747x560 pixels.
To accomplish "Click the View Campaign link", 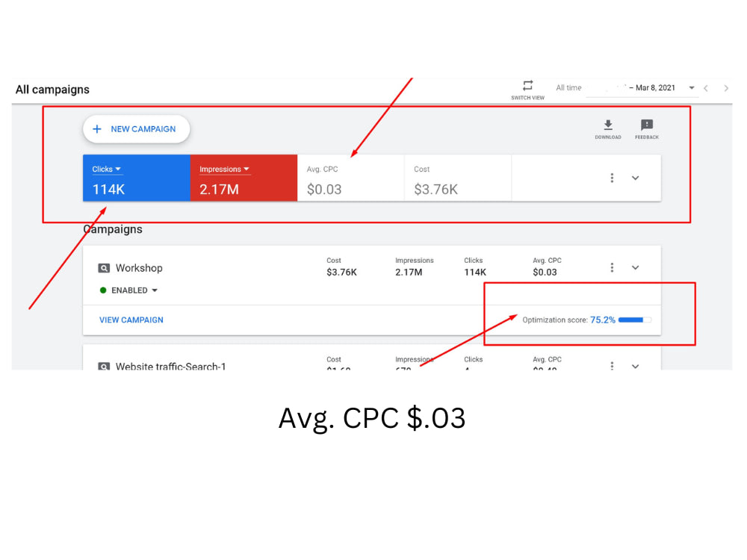I will [x=131, y=320].
